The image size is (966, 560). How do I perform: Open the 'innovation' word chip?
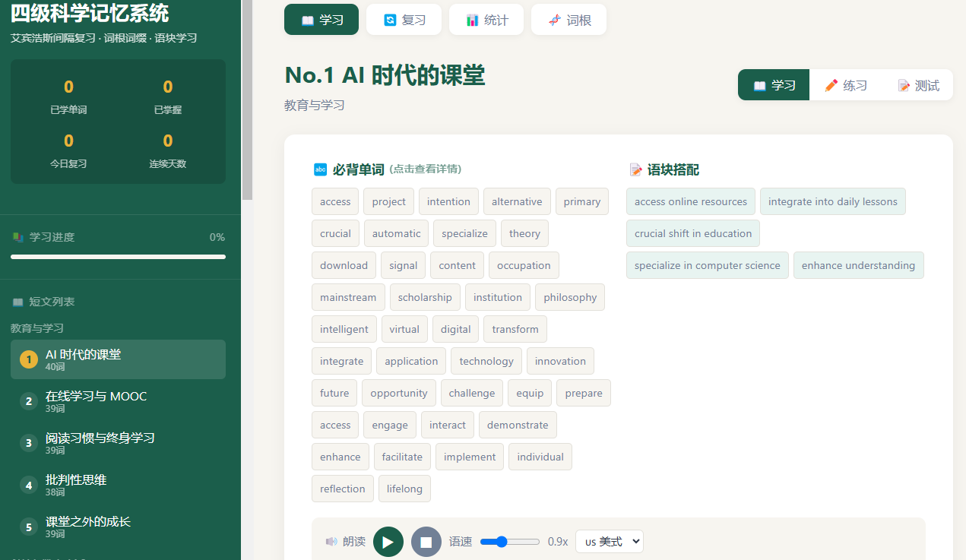pyautogui.click(x=560, y=361)
